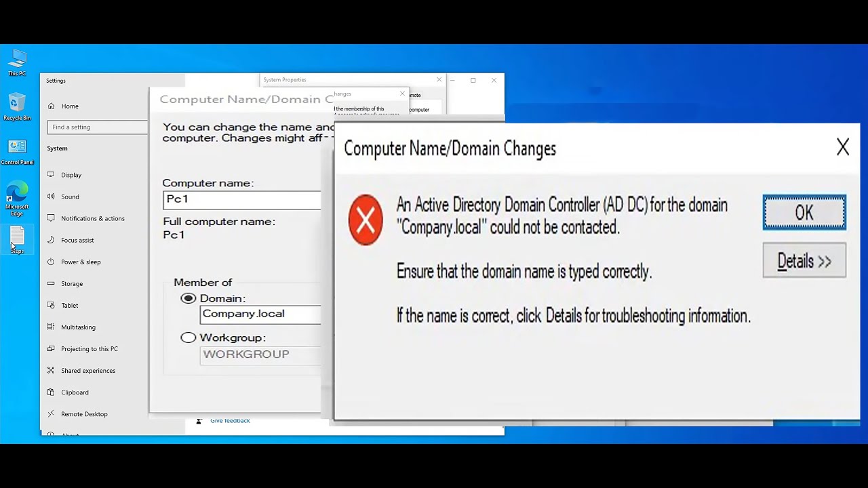Select the Domain radio button
Image resolution: width=868 pixels, height=488 pixels.
[189, 298]
